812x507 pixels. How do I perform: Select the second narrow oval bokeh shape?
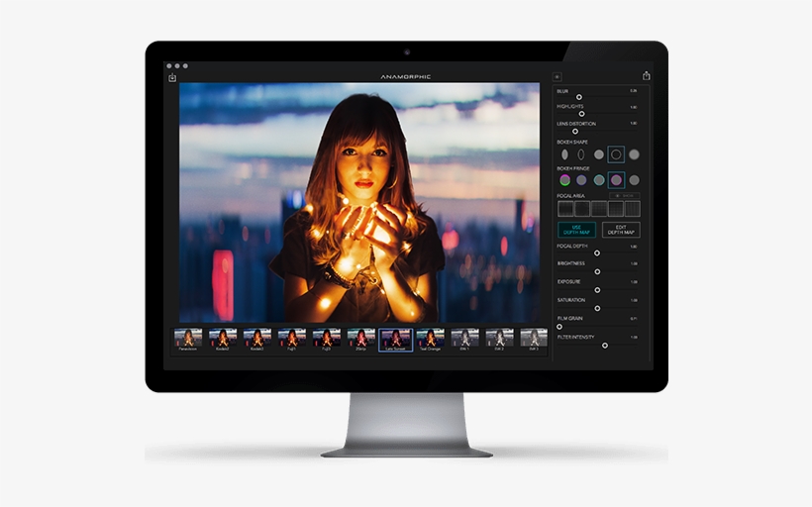pos(581,154)
